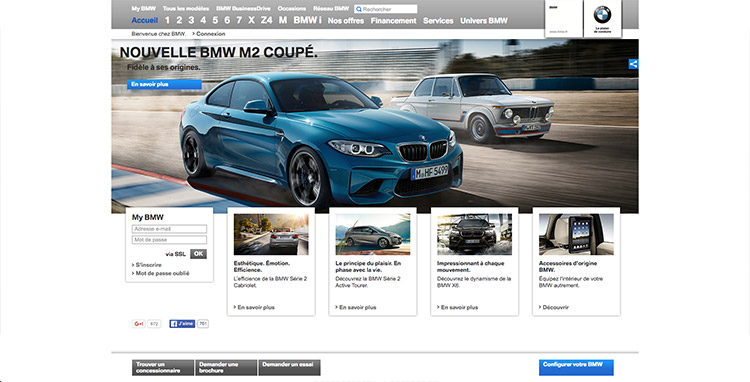Select the Series 2 nav item
750x382 pixels.
tap(179, 20)
